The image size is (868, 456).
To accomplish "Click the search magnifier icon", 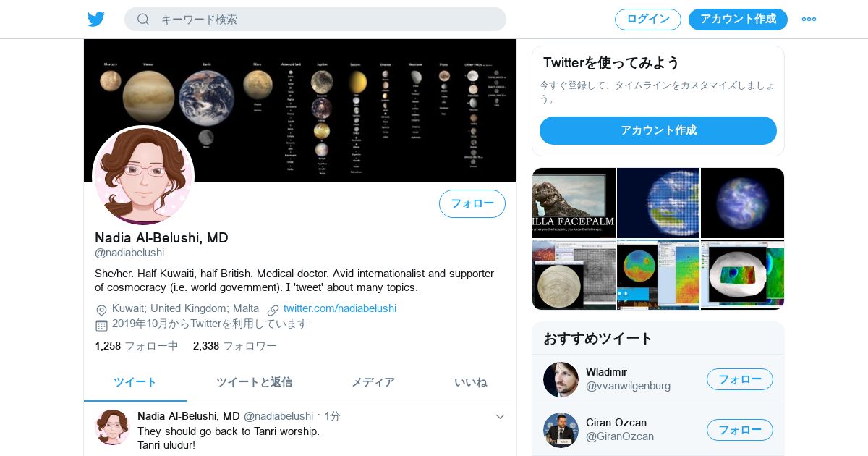I will [x=143, y=20].
